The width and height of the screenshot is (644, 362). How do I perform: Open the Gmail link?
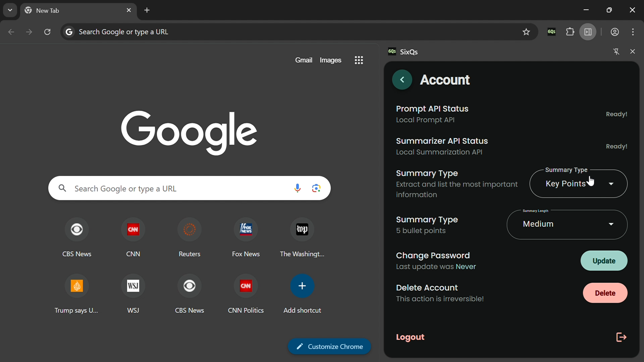point(304,60)
